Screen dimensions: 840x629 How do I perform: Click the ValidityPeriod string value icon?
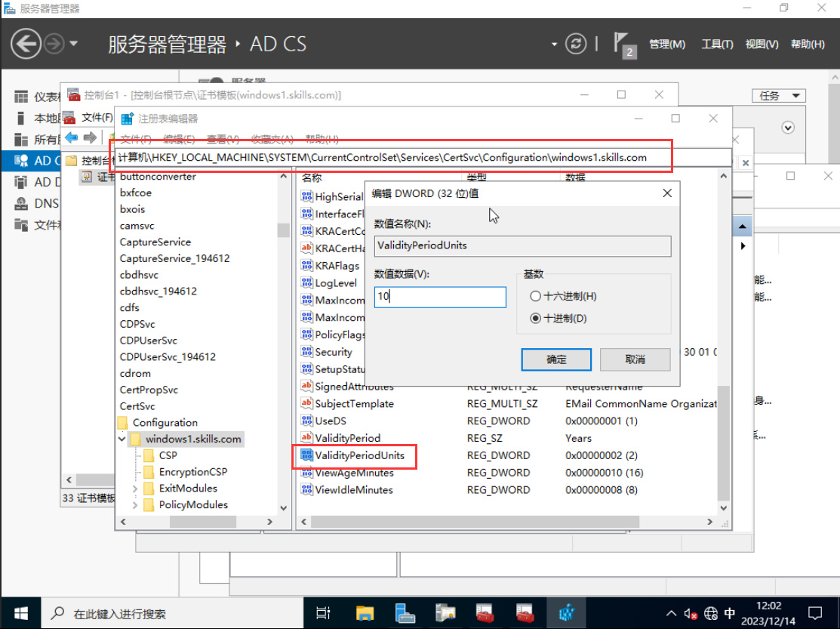click(x=306, y=438)
